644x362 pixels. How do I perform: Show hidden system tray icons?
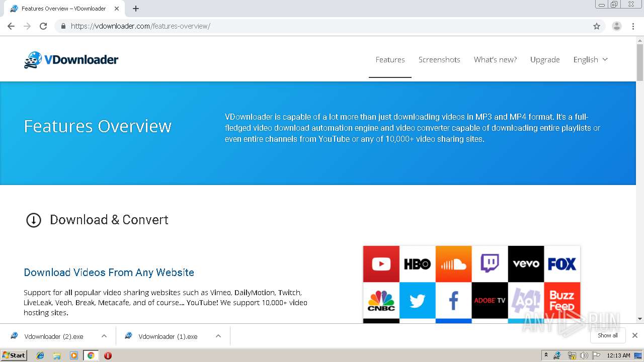pyautogui.click(x=546, y=355)
